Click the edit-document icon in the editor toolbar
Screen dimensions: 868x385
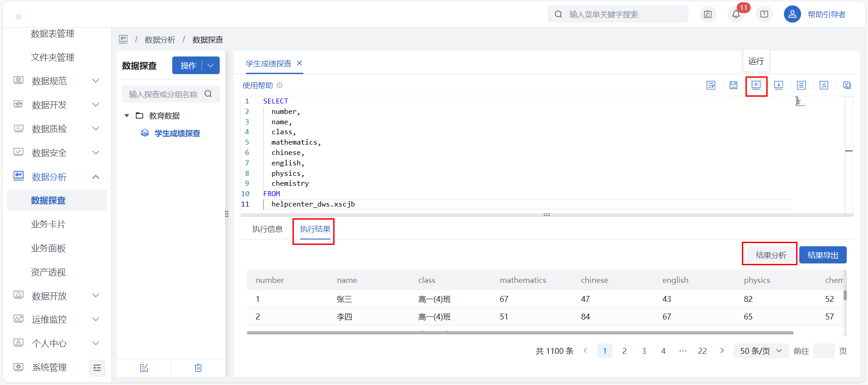[x=711, y=85]
